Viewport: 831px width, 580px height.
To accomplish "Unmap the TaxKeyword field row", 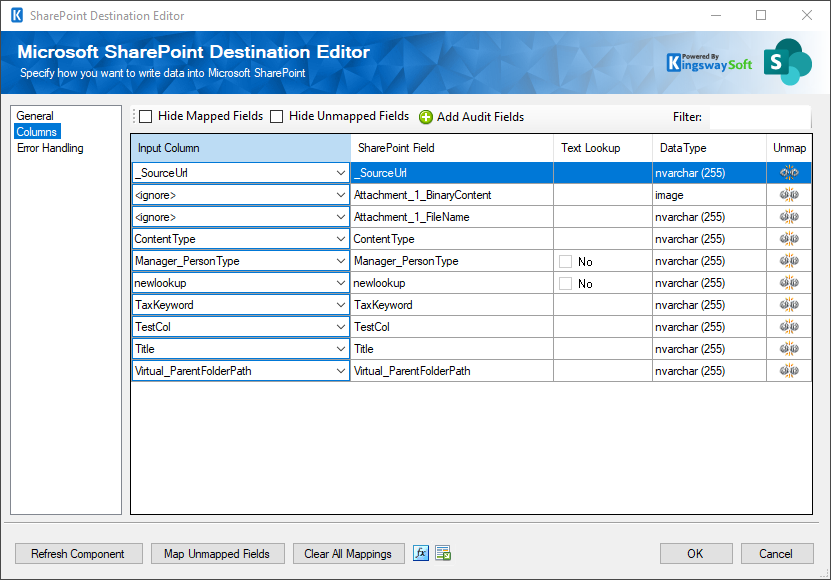I will [789, 305].
